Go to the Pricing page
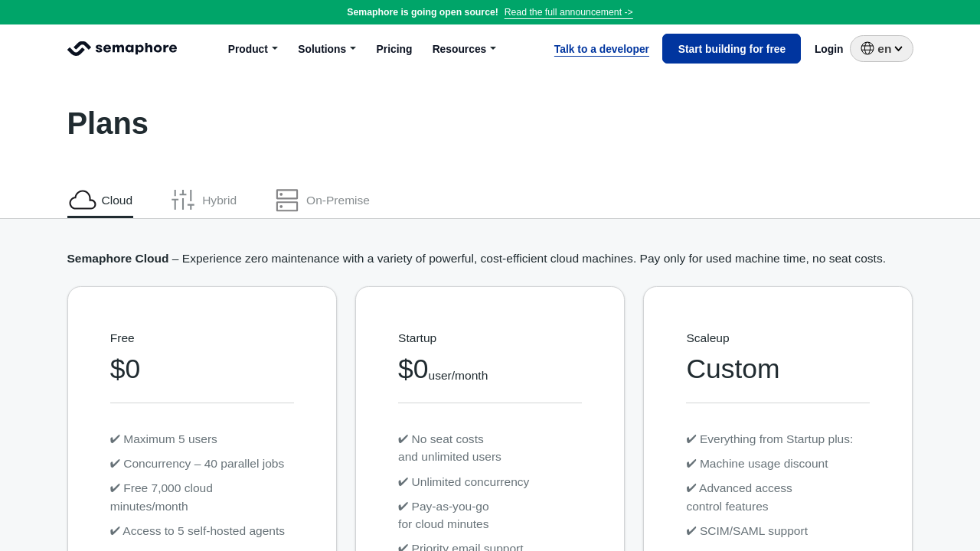Image resolution: width=980 pixels, height=551 pixels. tap(394, 49)
